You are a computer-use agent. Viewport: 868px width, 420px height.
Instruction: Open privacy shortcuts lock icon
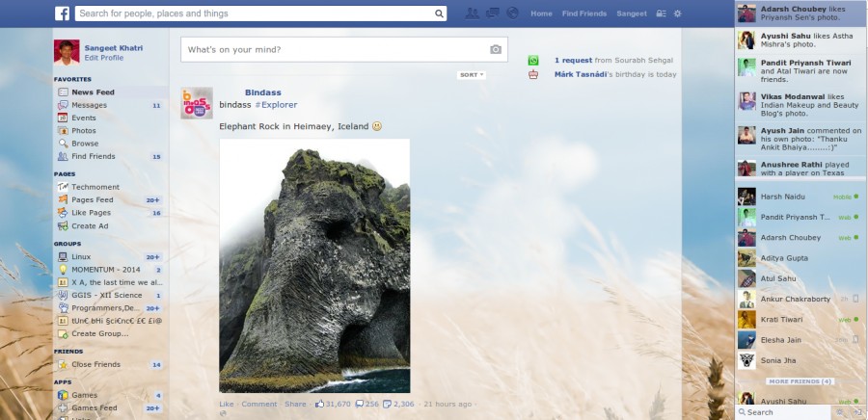[661, 13]
